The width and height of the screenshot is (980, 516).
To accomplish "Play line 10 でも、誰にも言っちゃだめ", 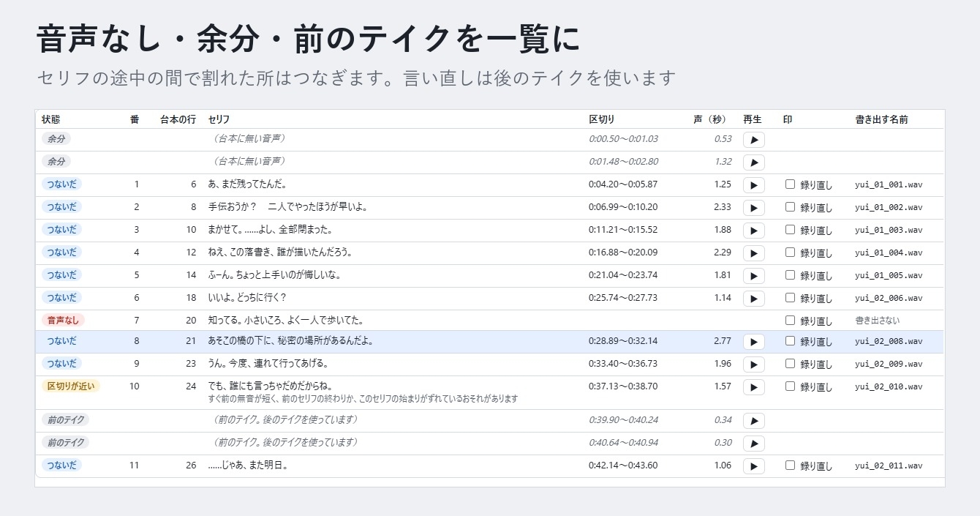I will coord(753,387).
